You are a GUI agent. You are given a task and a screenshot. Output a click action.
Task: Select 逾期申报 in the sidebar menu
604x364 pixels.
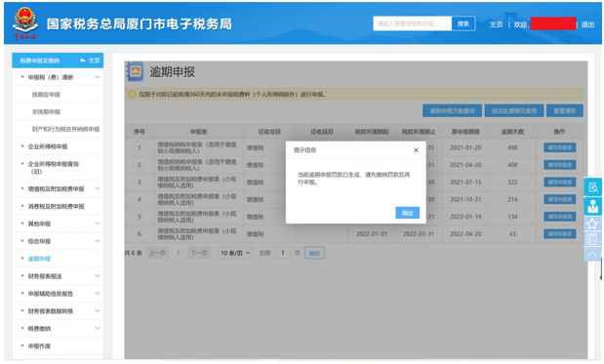tap(39, 259)
